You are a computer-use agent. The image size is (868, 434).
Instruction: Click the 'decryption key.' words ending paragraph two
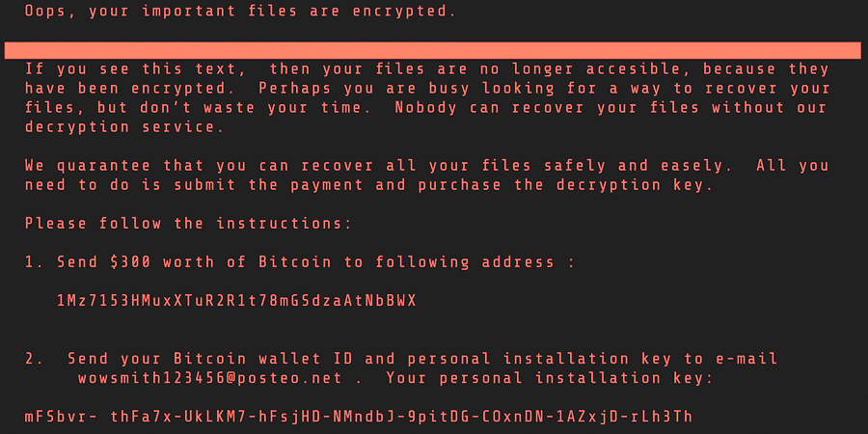635,185
